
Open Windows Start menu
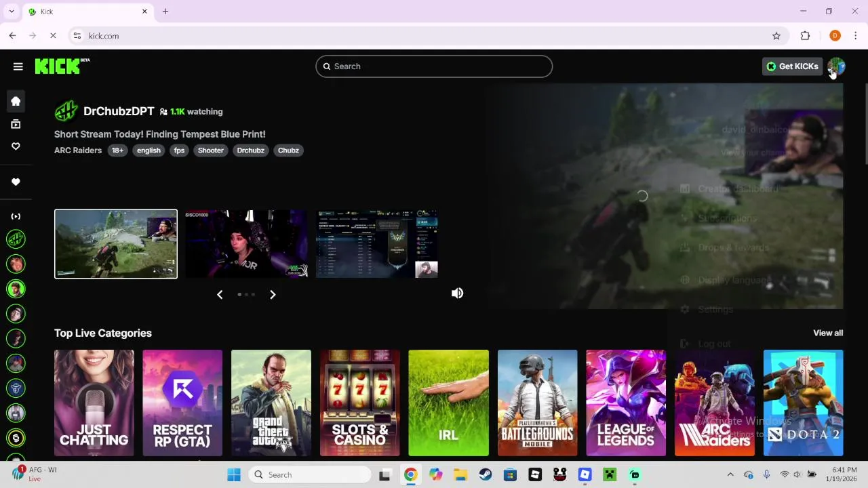click(x=234, y=474)
